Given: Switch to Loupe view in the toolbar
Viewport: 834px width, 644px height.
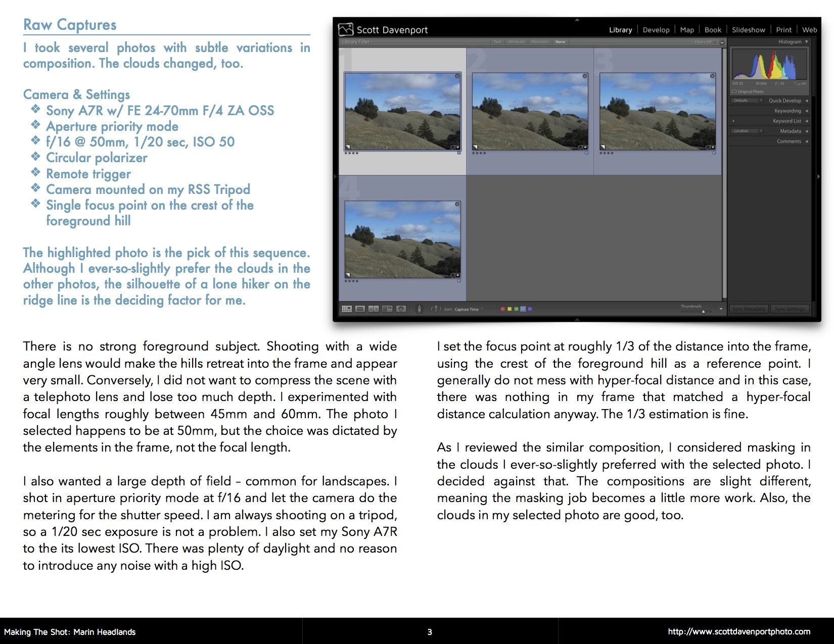Looking at the screenshot, I should pos(360,309).
